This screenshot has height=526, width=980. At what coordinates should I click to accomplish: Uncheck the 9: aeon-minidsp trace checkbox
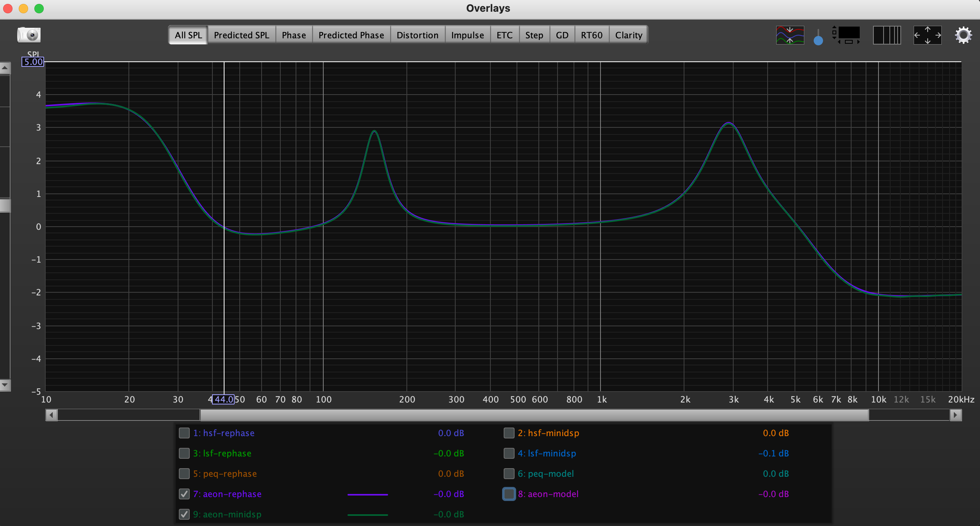184,514
